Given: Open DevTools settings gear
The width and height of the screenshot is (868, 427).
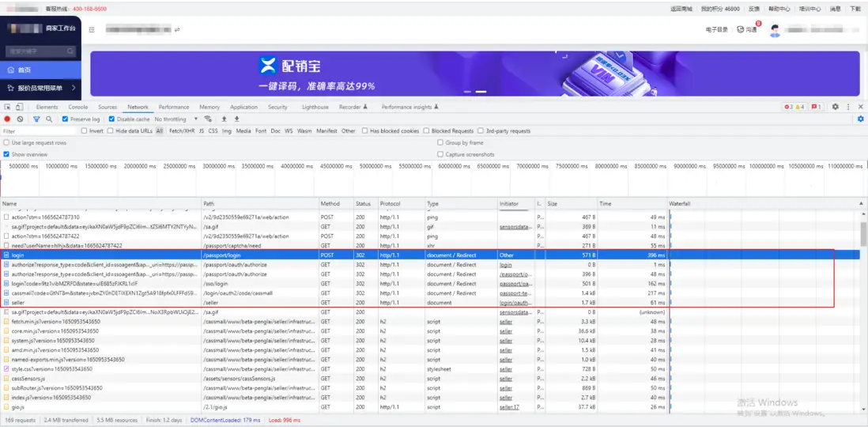Looking at the screenshot, I should [x=835, y=107].
